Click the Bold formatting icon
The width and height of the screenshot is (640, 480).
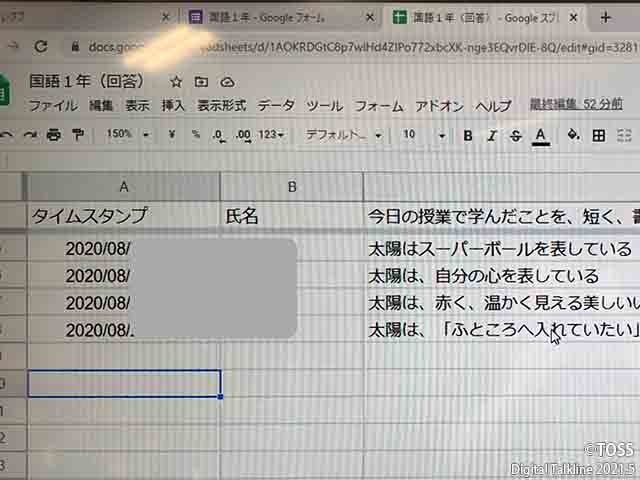[467, 135]
